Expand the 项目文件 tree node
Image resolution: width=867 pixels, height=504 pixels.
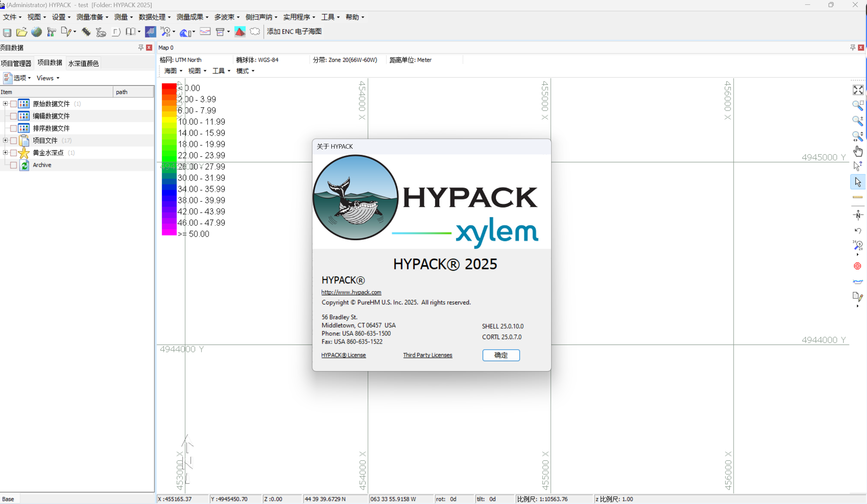(5, 140)
